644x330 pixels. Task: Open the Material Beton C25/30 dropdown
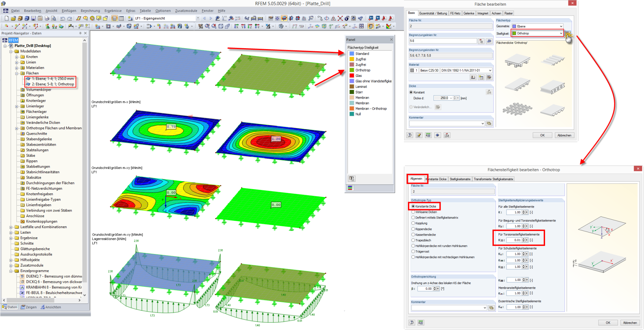(490, 70)
